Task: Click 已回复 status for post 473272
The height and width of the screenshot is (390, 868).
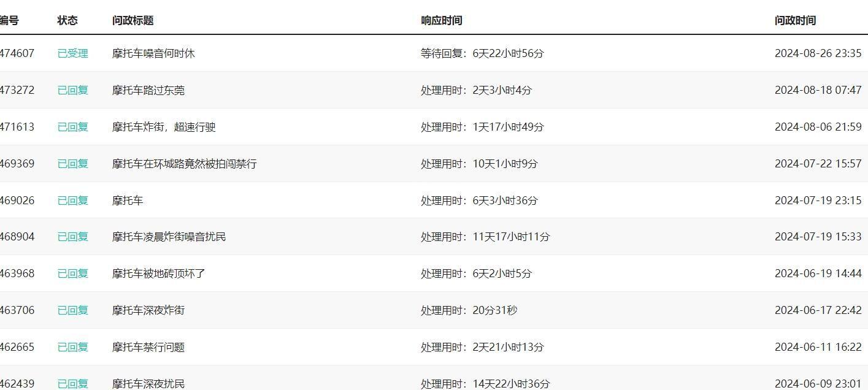Action: click(x=73, y=90)
